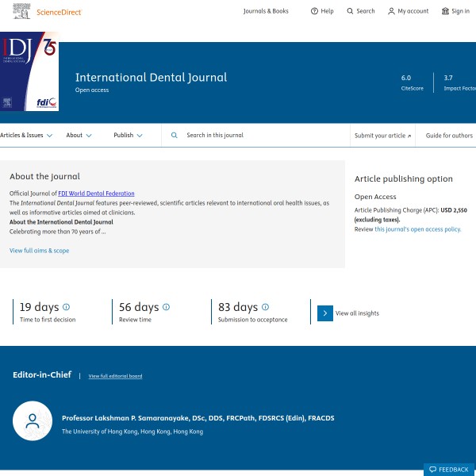Screen dimensions: 476x476
Task: Click Submit your article link
Action: click(x=382, y=136)
